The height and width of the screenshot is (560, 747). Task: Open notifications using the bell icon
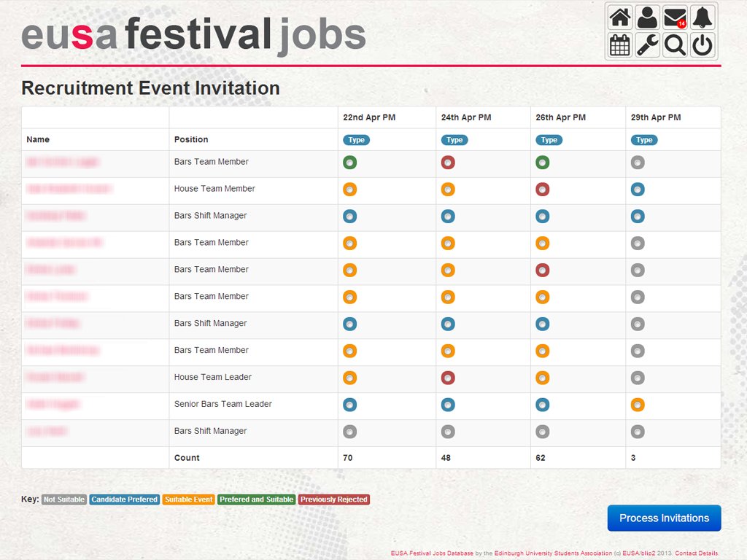702,17
